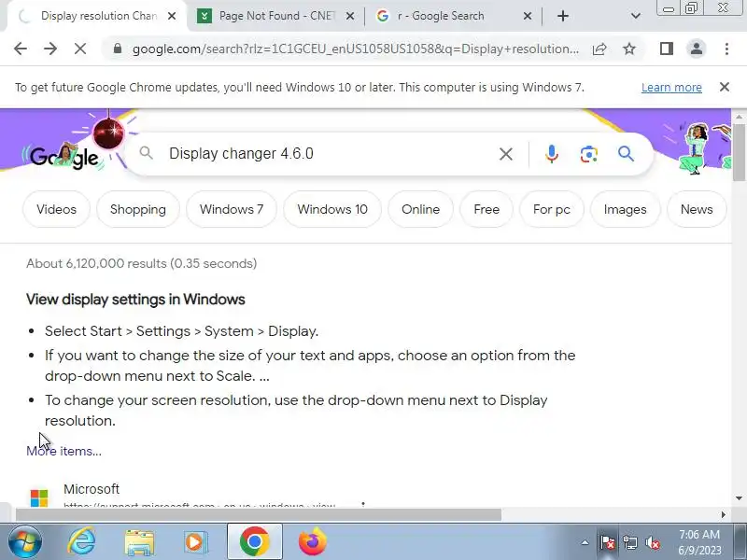Screen dimensions: 747x560
Task: Dismiss the Chrome update notification bar
Action: [x=725, y=87]
